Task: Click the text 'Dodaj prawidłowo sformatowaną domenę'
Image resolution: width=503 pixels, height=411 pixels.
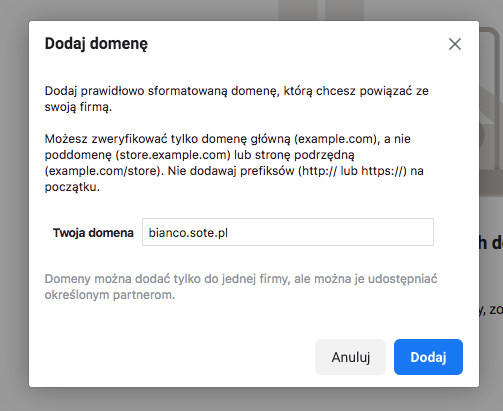Action: pyautogui.click(x=236, y=99)
